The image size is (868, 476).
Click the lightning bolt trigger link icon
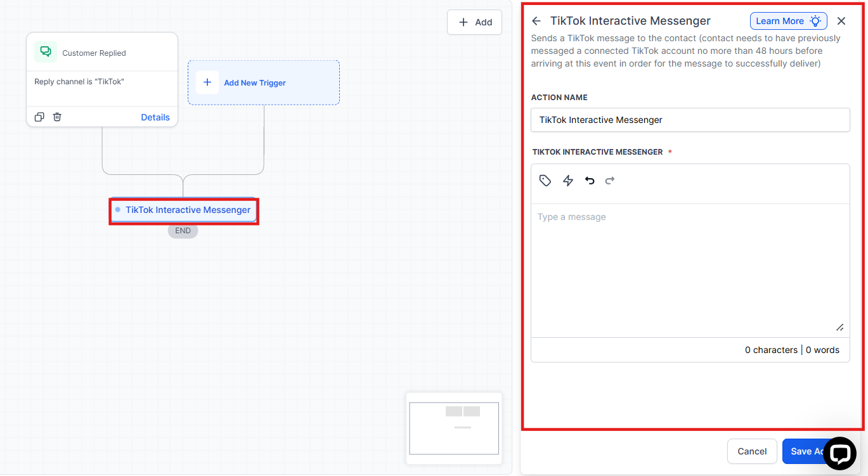(568, 181)
